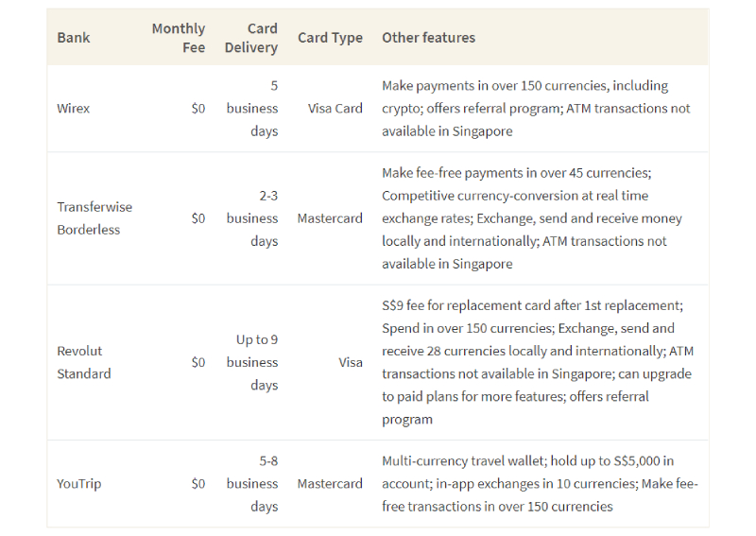Select YouTrip's 5-8 business days delivery cell
Viewport: 756px width, 536px height.
[252, 484]
